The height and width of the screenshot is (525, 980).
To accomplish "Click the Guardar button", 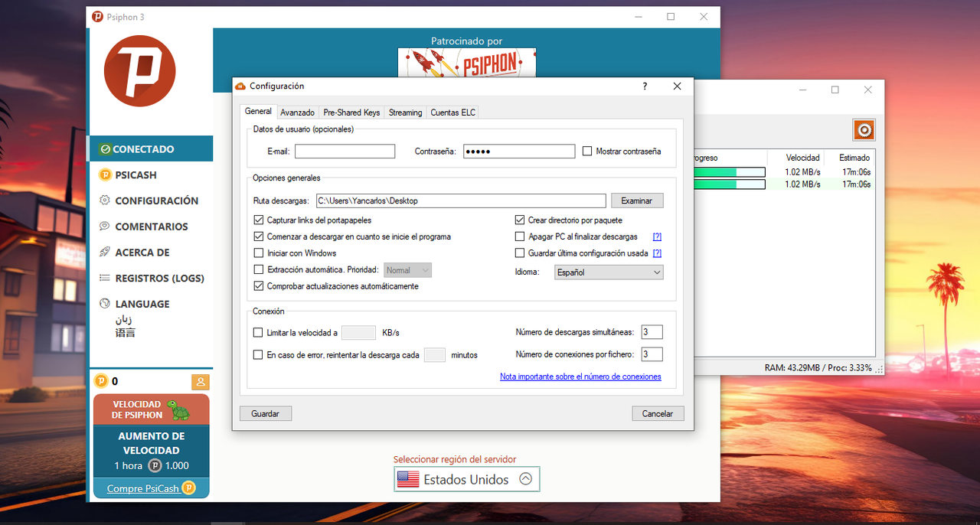I will 266,413.
